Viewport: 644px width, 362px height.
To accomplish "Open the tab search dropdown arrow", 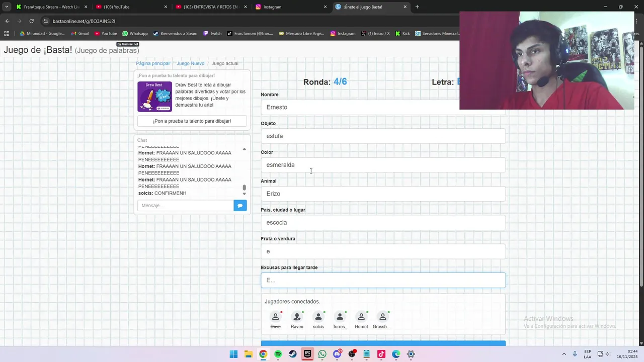I will pos(7,7).
